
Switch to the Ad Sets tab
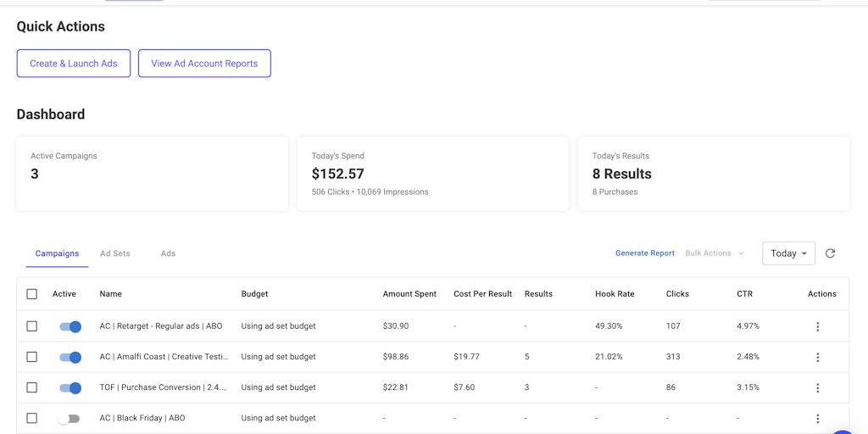115,253
